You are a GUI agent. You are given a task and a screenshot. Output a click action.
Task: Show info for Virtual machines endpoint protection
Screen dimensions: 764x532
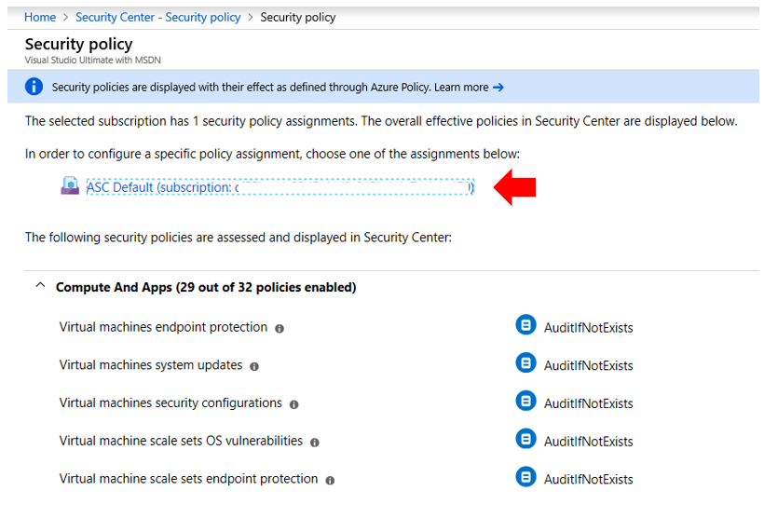(280, 329)
